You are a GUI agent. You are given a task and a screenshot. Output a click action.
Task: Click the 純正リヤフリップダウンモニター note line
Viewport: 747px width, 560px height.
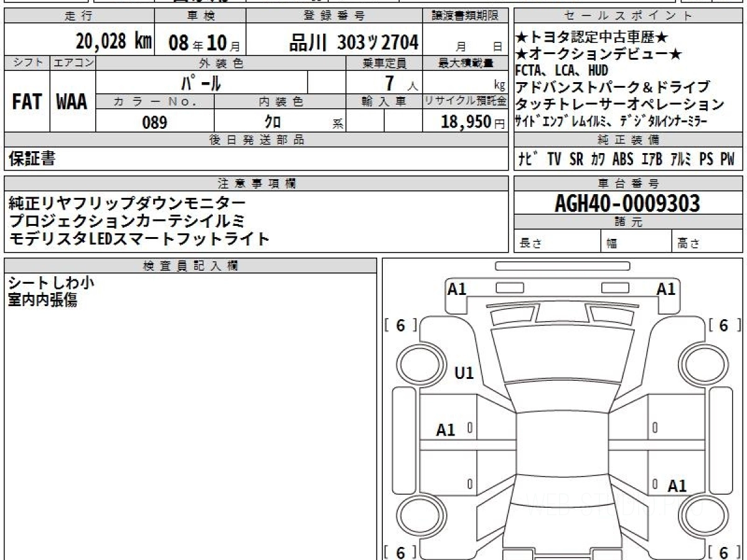[127, 203]
